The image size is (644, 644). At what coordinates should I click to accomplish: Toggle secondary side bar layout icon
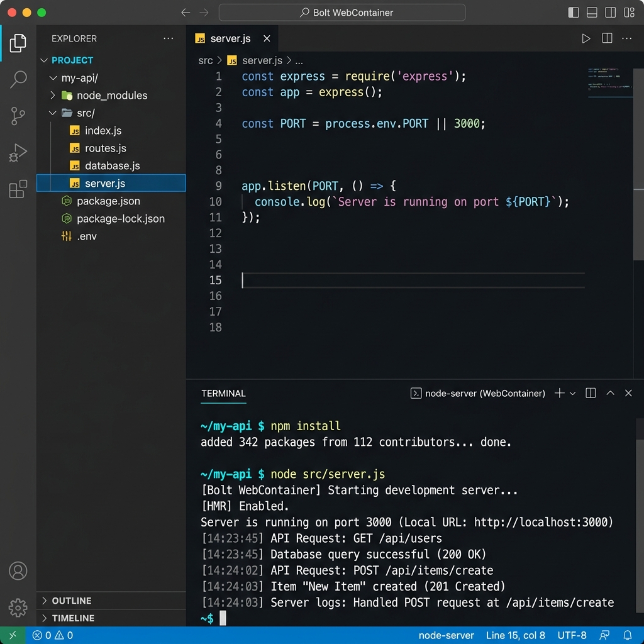pyautogui.click(x=610, y=13)
